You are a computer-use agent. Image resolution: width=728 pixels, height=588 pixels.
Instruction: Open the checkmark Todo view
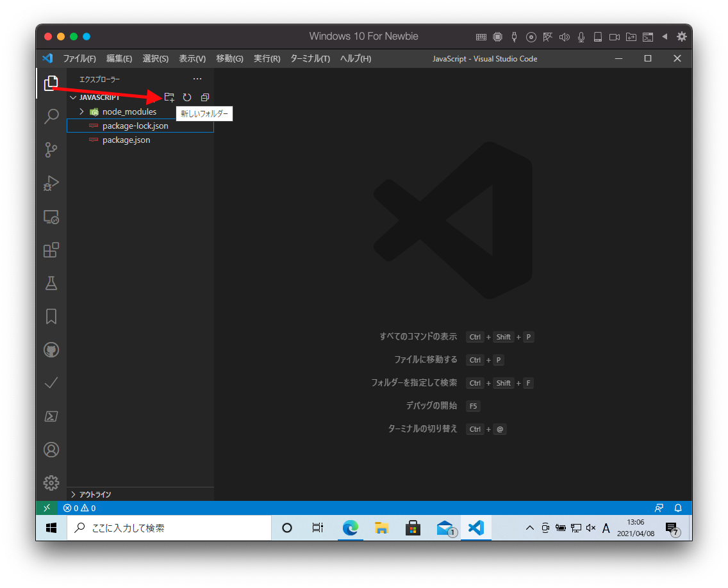point(51,383)
